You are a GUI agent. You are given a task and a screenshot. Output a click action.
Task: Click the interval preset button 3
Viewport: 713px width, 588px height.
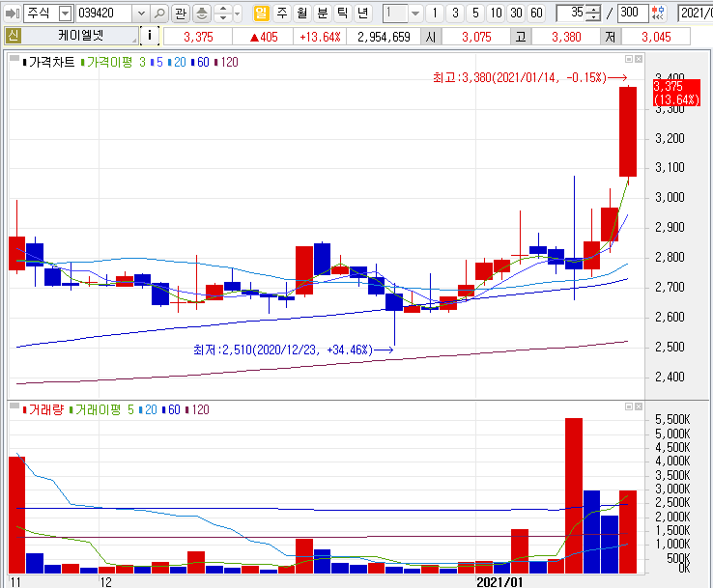(x=455, y=14)
